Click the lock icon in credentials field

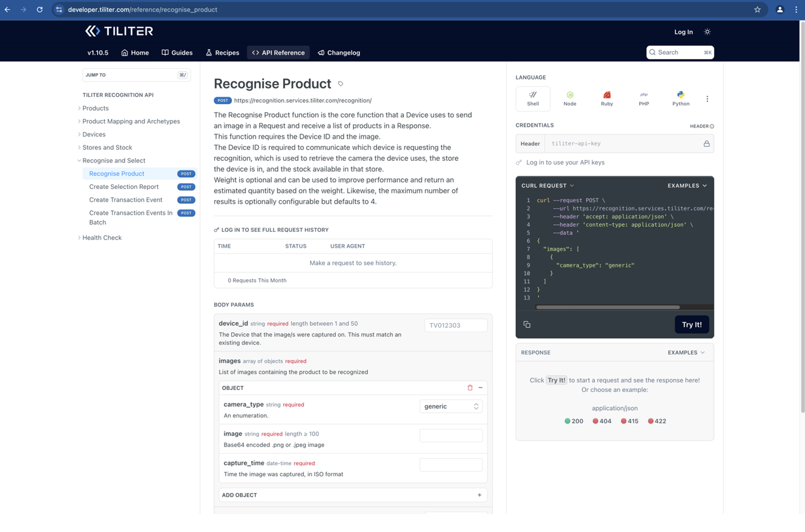707,144
